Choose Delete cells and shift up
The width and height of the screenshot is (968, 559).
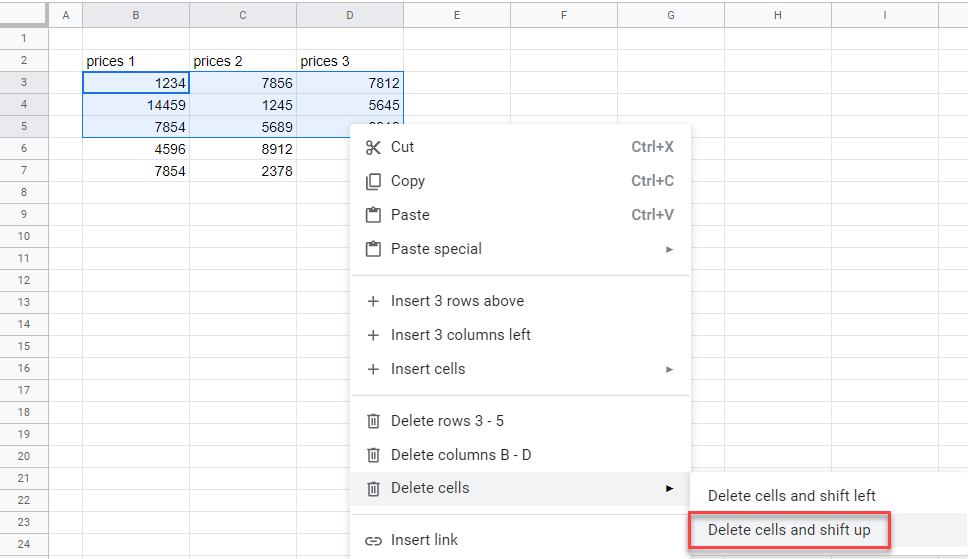pyautogui.click(x=789, y=530)
